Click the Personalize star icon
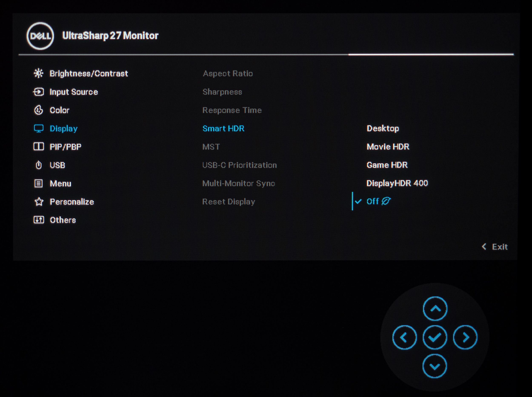 click(39, 202)
